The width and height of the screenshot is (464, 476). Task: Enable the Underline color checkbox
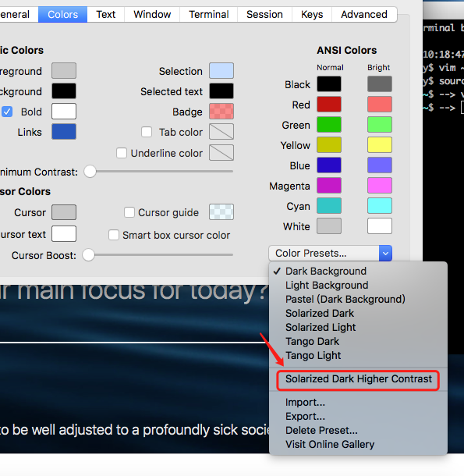(122, 153)
